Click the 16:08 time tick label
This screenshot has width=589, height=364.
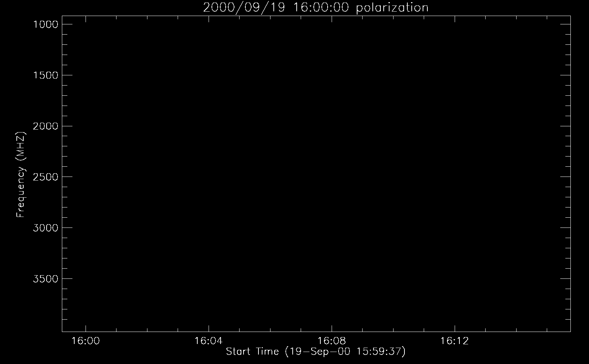point(332,341)
